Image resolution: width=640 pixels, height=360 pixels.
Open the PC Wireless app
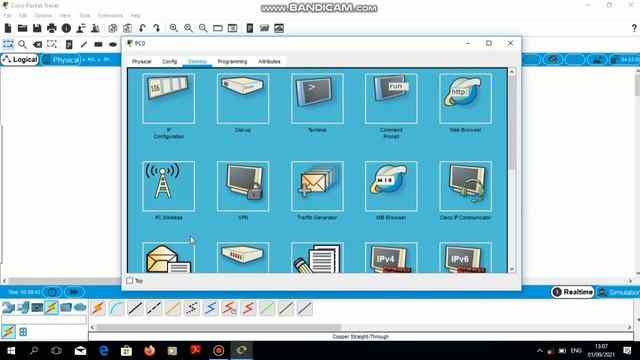(169, 186)
